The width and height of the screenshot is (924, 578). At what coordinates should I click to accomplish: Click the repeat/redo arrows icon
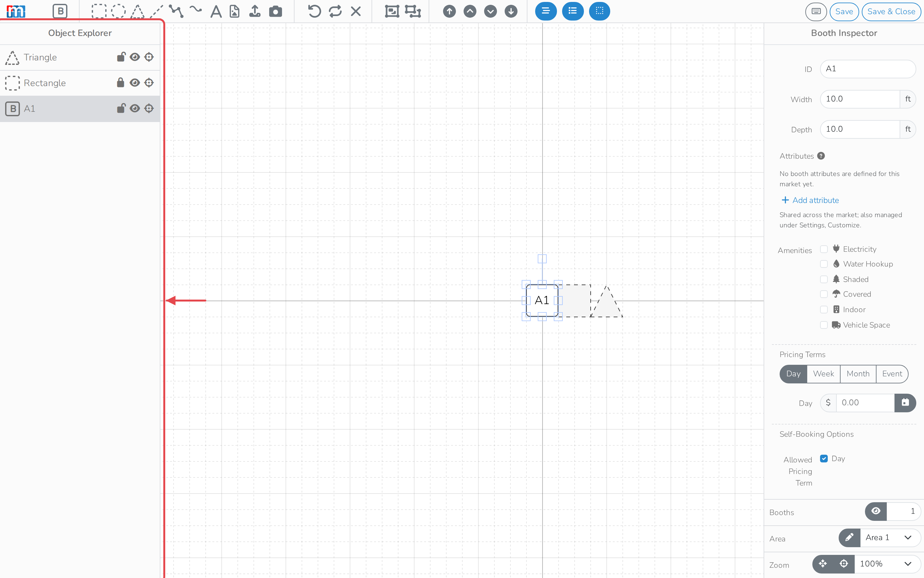[335, 12]
